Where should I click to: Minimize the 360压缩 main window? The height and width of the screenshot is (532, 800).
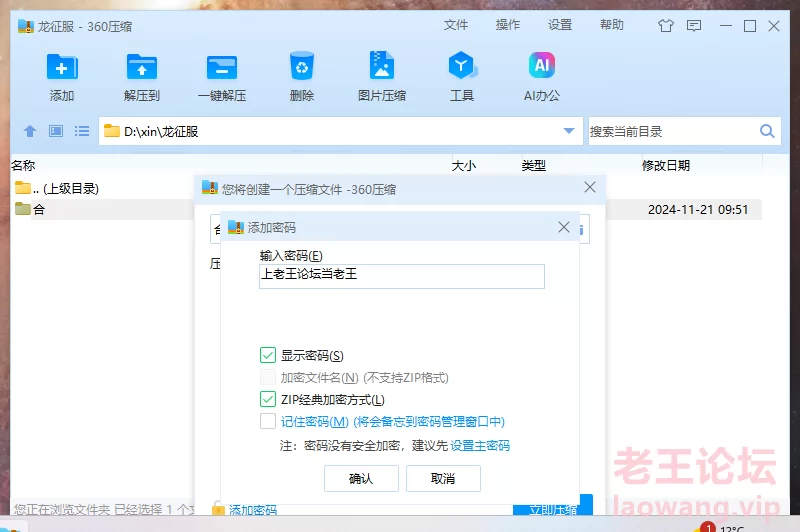726,26
